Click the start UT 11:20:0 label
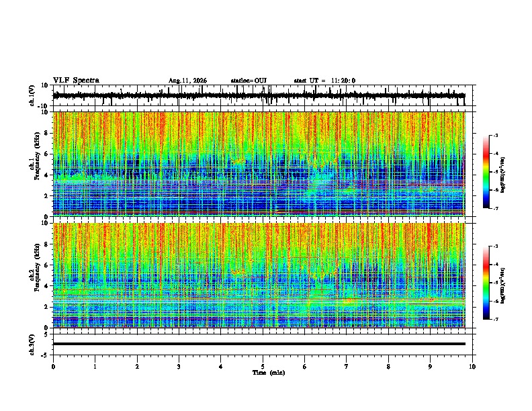The height and width of the screenshot is (411, 532). [324, 81]
